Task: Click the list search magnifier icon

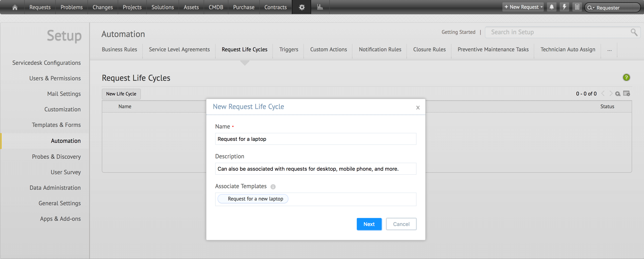Action: tap(618, 94)
